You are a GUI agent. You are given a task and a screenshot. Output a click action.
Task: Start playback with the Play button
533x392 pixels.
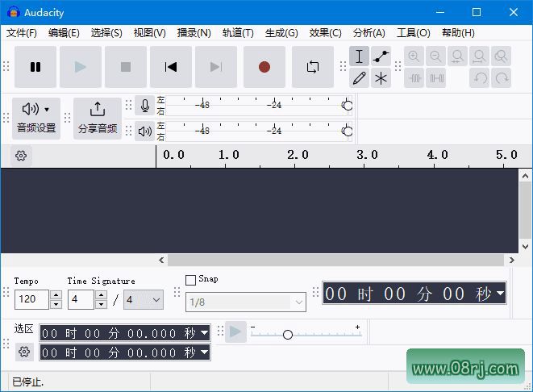click(x=81, y=67)
